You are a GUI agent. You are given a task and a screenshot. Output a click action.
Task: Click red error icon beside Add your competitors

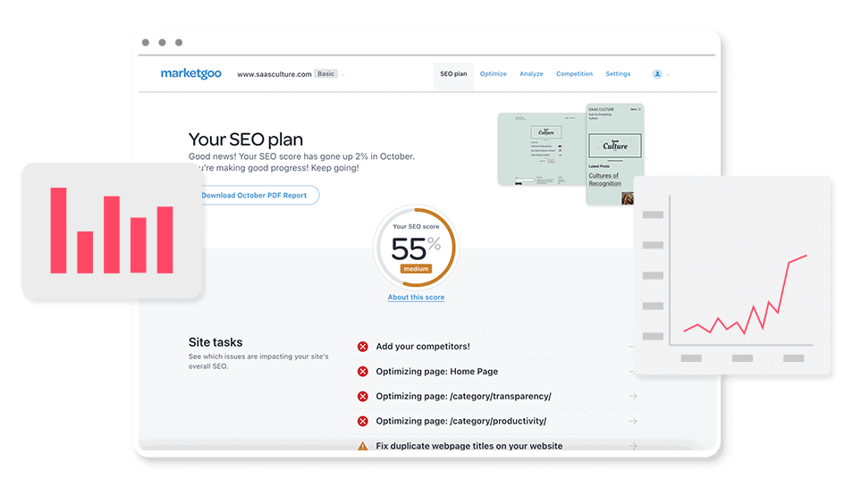point(362,347)
